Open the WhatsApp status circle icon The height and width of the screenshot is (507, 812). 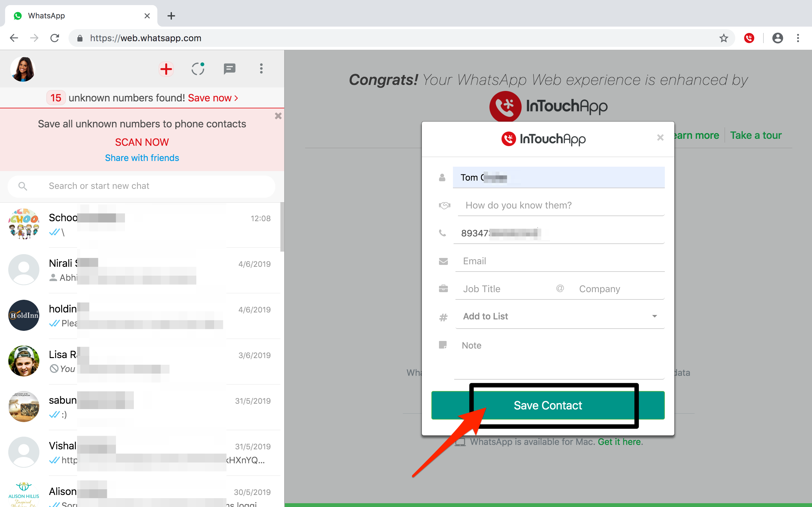coord(198,69)
